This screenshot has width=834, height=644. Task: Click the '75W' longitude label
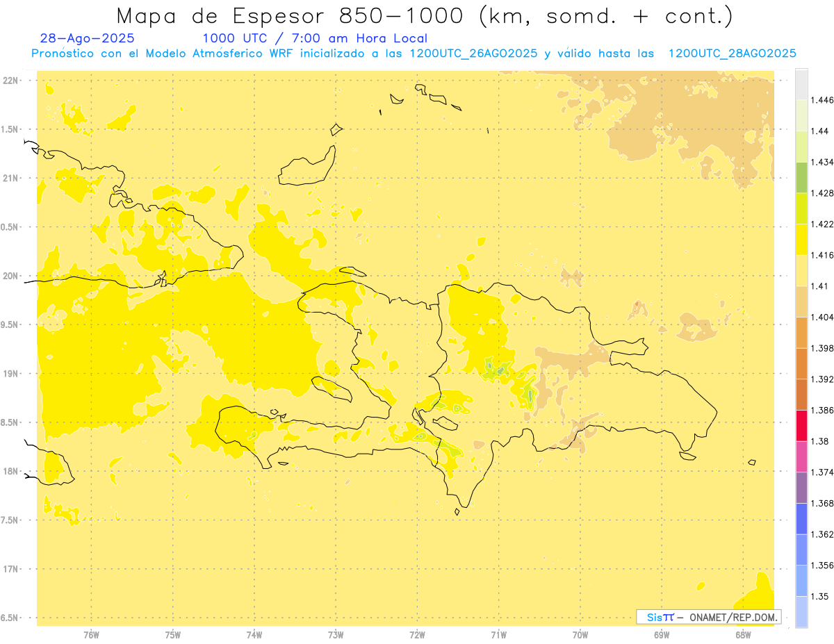(x=173, y=636)
